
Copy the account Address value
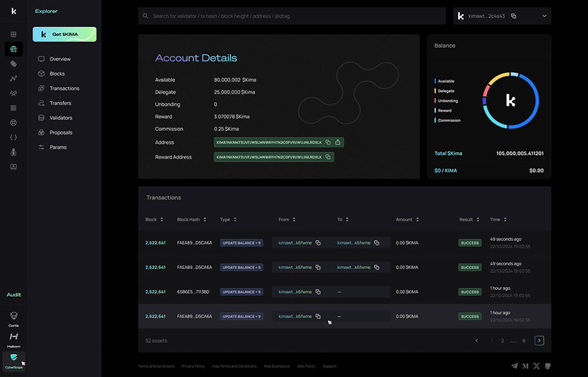click(328, 142)
